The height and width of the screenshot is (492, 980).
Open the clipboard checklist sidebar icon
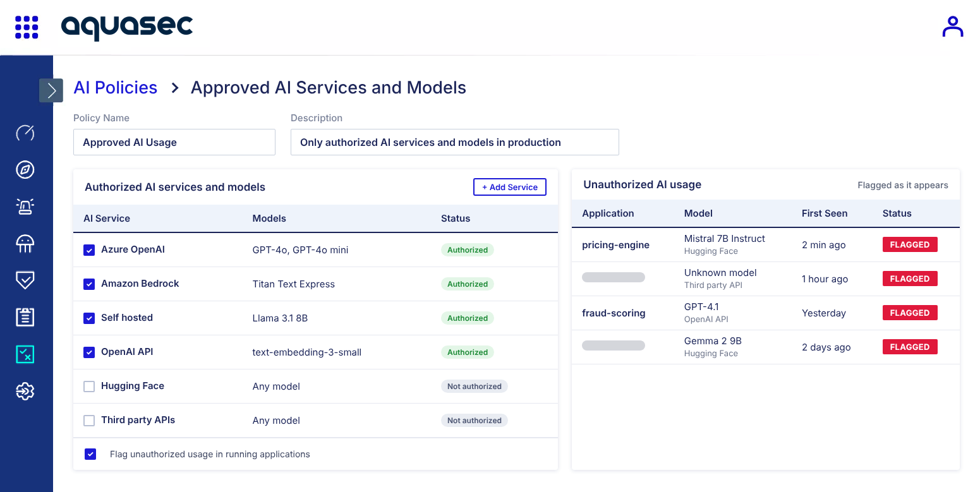click(25, 317)
